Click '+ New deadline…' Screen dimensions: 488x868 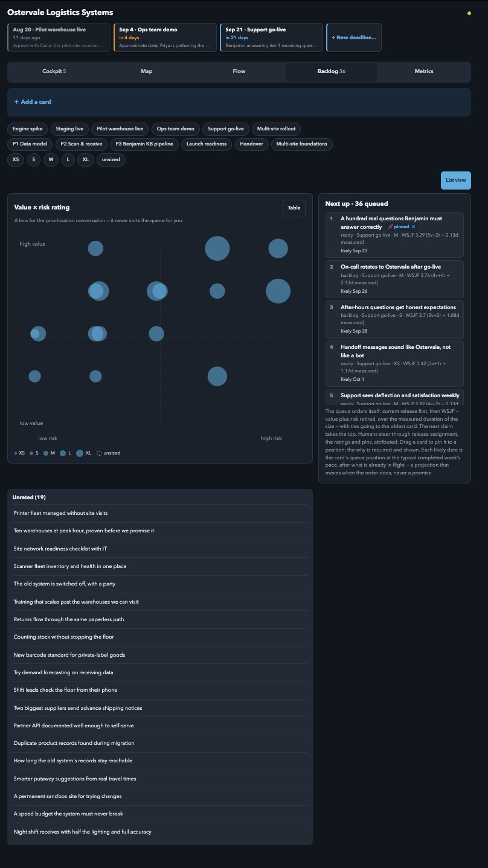[354, 37]
